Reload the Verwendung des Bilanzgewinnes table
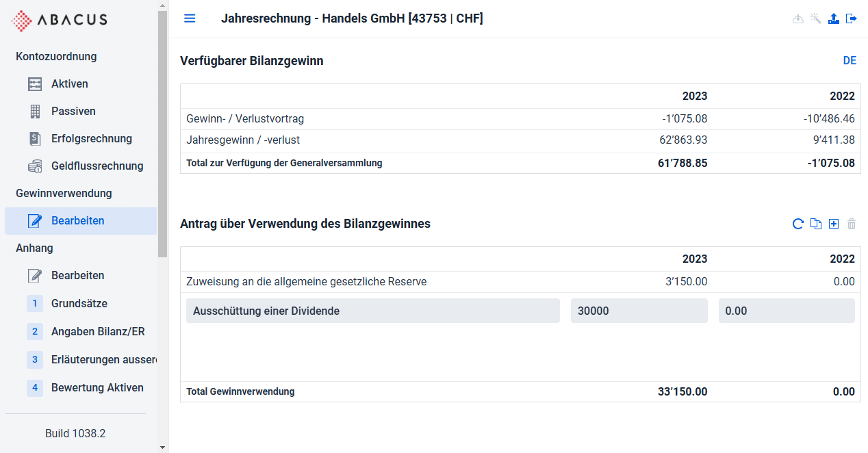 pyautogui.click(x=797, y=224)
